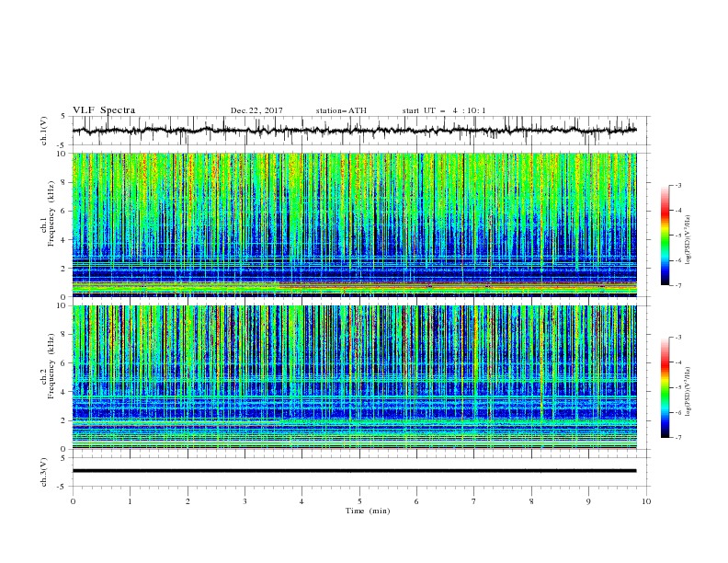
Task: Click the "VLF Spectra" plot title
Action: pos(104,110)
